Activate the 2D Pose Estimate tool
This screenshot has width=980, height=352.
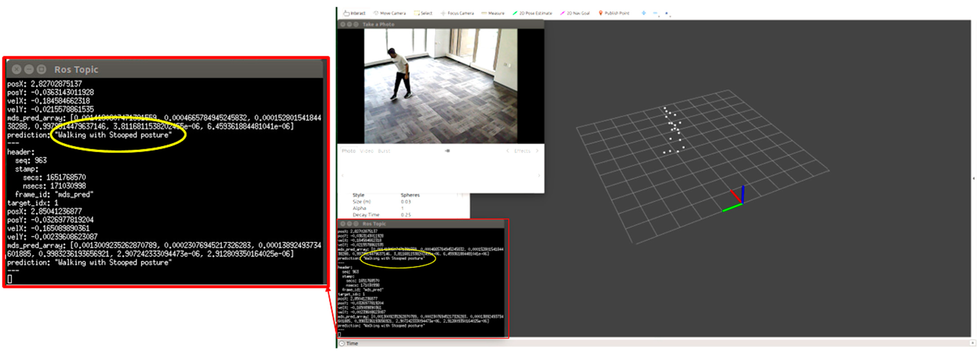pos(532,13)
